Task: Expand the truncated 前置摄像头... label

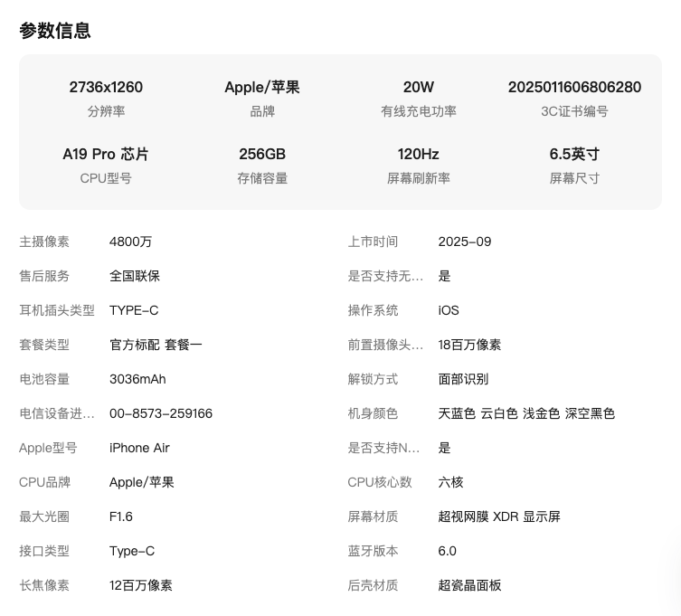Action: click(x=385, y=345)
